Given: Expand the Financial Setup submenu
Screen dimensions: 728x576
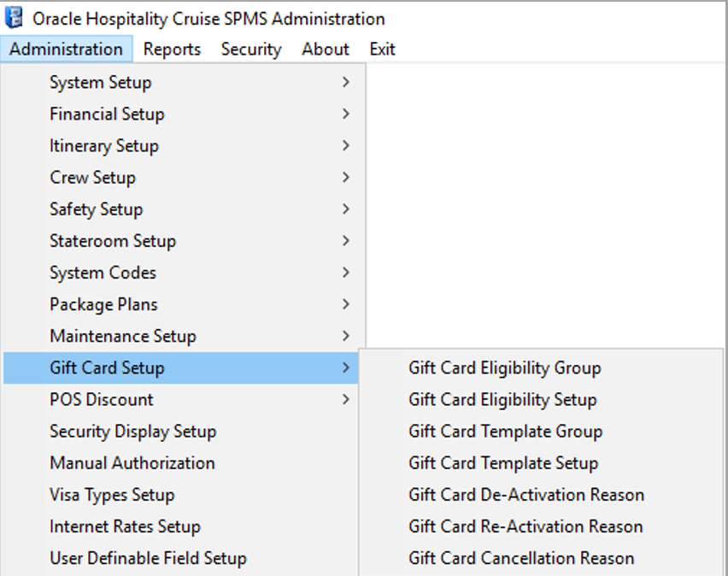Looking at the screenshot, I should click(x=181, y=114).
